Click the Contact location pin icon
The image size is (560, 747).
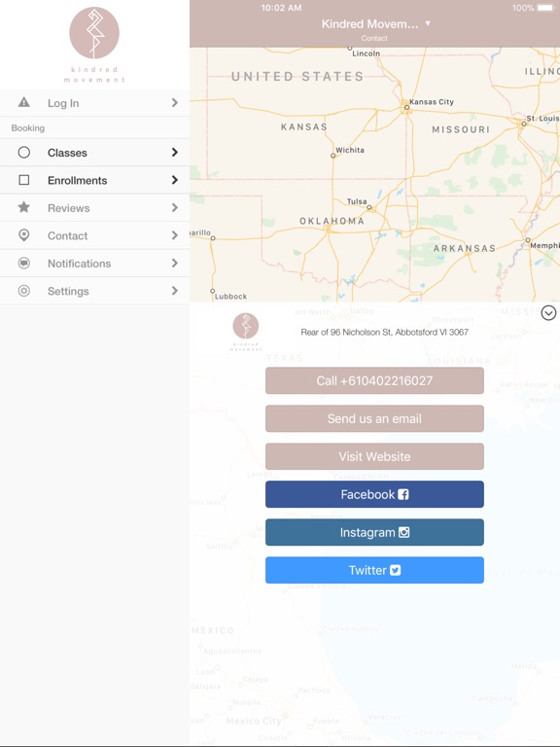point(23,235)
